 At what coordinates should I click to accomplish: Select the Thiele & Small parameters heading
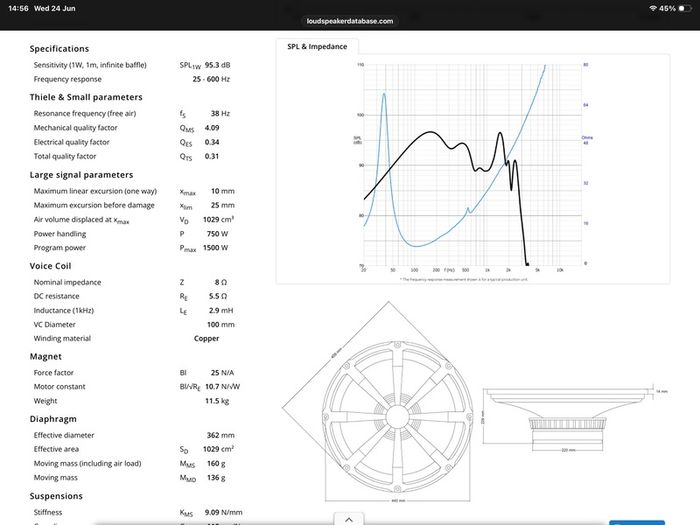coord(86,97)
